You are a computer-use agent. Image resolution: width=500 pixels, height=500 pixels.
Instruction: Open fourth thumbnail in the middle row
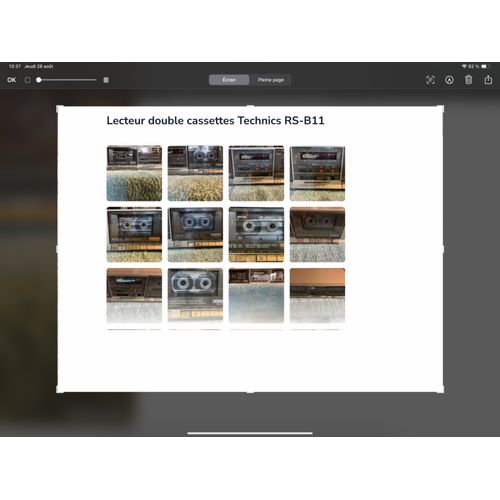[317, 234]
